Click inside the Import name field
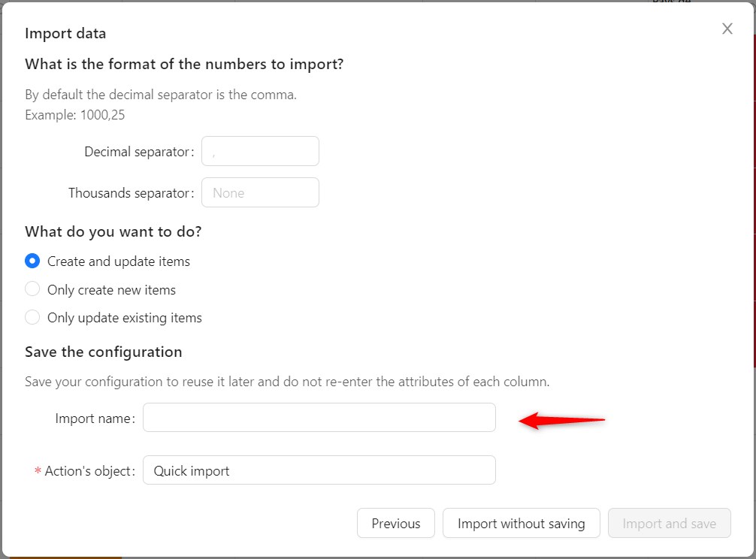This screenshot has width=756, height=559. [x=319, y=418]
